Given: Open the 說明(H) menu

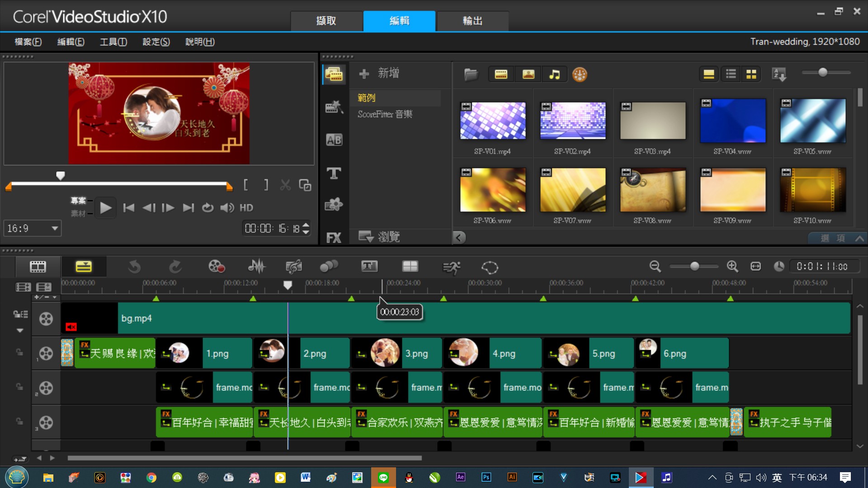Looking at the screenshot, I should point(200,42).
